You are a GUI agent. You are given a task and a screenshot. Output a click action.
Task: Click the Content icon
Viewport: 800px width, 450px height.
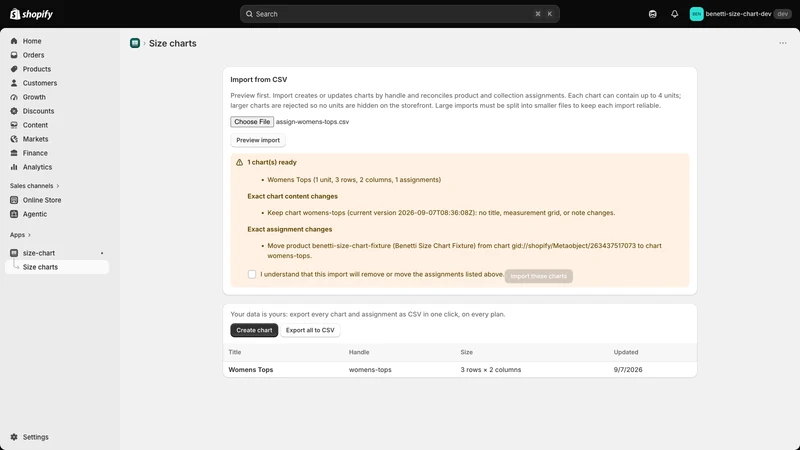pos(14,124)
